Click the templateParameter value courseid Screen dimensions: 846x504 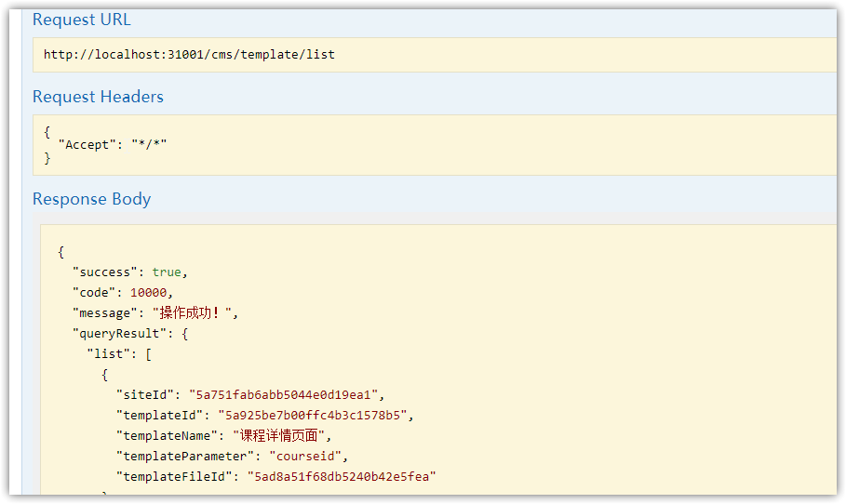(305, 457)
